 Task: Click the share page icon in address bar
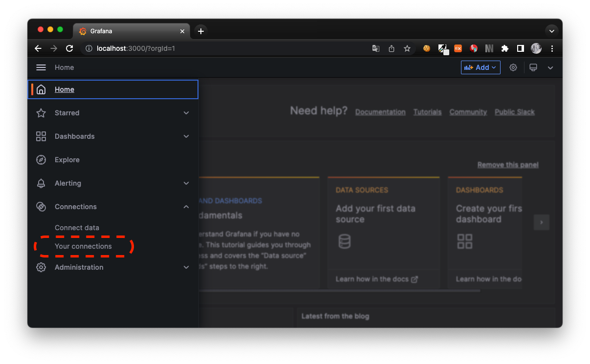coord(391,48)
